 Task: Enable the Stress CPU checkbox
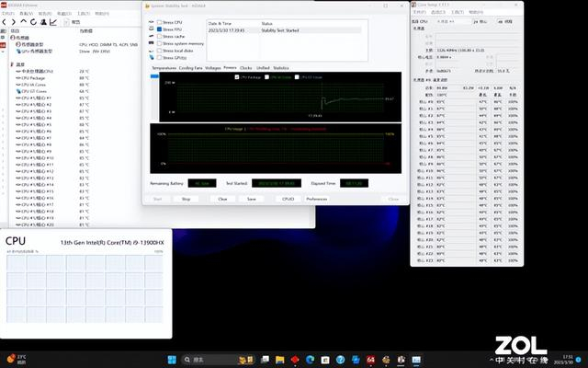click(157, 22)
